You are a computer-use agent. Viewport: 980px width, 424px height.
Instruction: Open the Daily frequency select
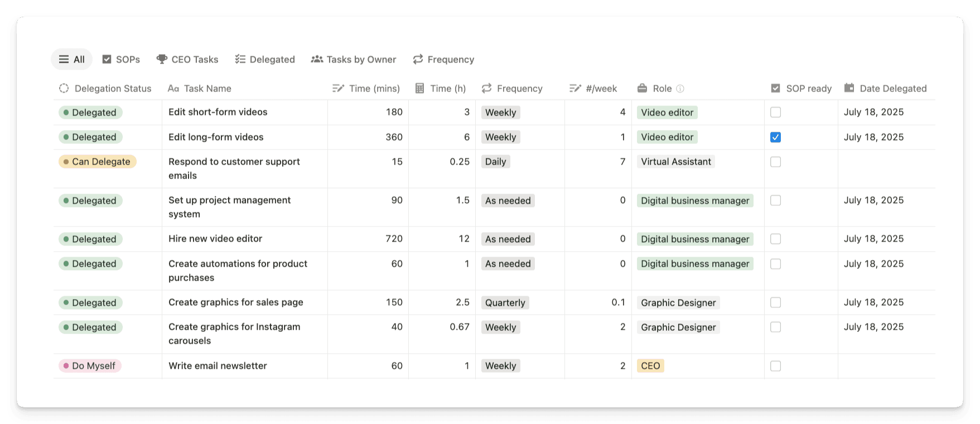(495, 162)
